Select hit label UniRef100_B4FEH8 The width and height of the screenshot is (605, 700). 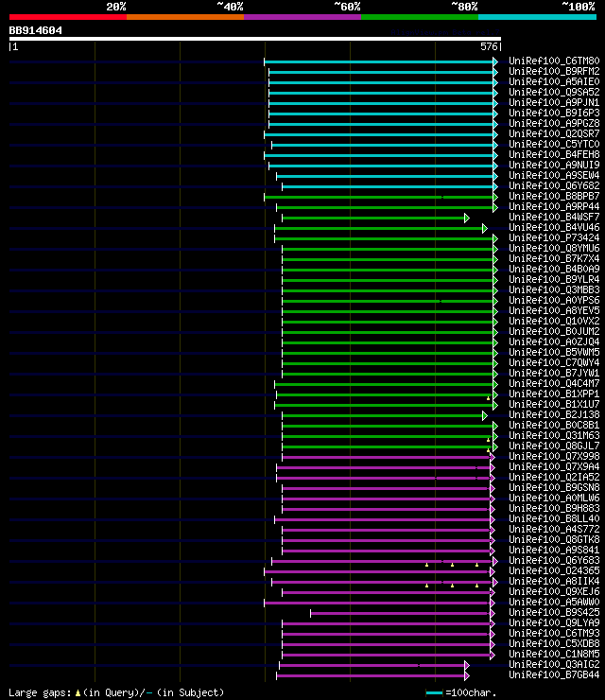tap(554, 154)
